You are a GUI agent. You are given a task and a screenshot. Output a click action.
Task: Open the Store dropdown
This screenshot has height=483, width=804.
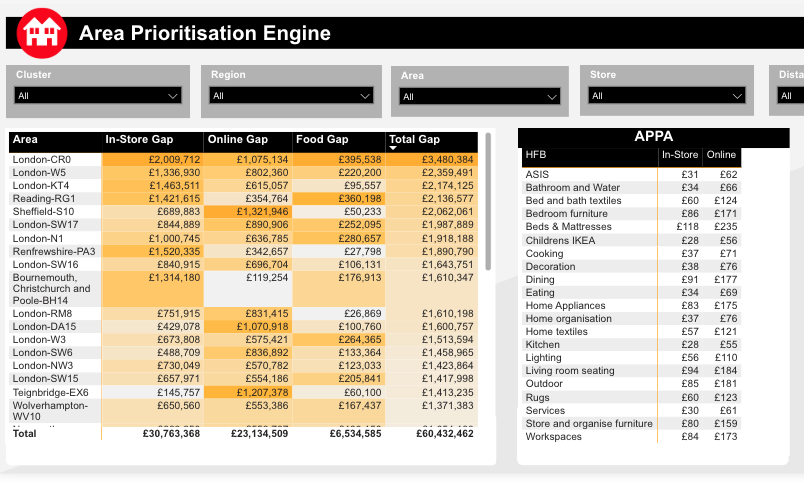(667, 95)
